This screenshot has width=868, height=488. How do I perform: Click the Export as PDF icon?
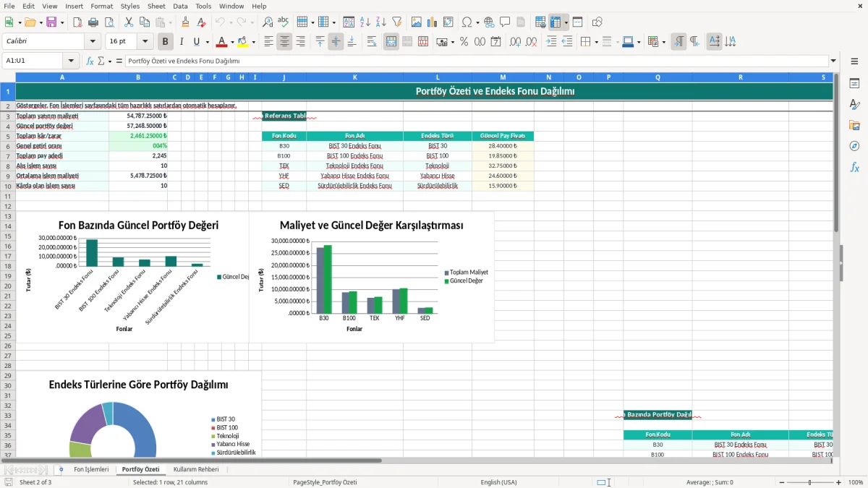tap(77, 22)
